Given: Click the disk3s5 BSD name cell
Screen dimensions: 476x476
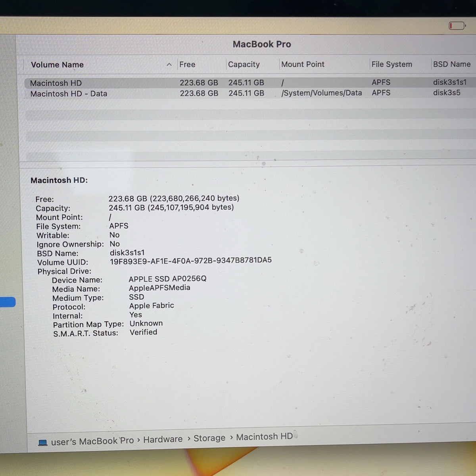Looking at the screenshot, I should click(447, 92).
